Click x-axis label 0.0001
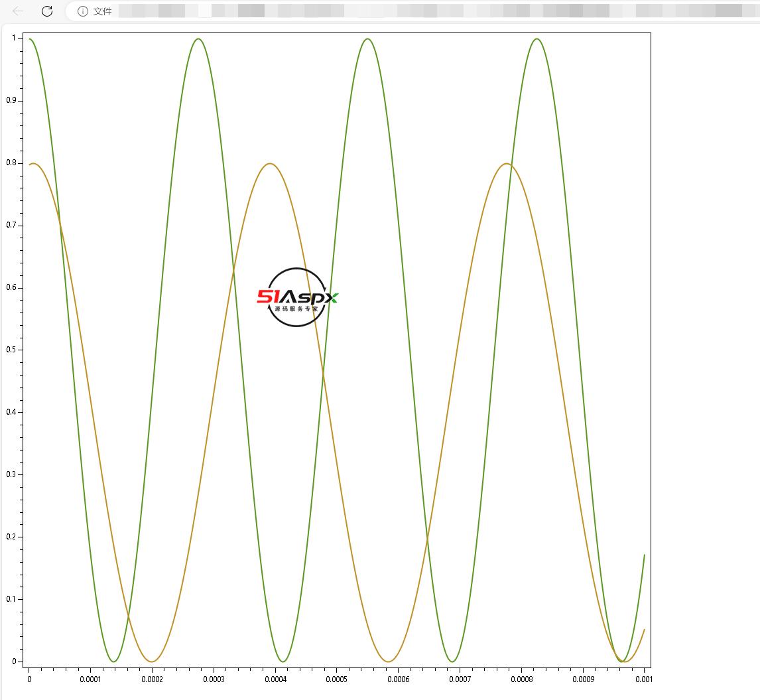 [x=90, y=679]
